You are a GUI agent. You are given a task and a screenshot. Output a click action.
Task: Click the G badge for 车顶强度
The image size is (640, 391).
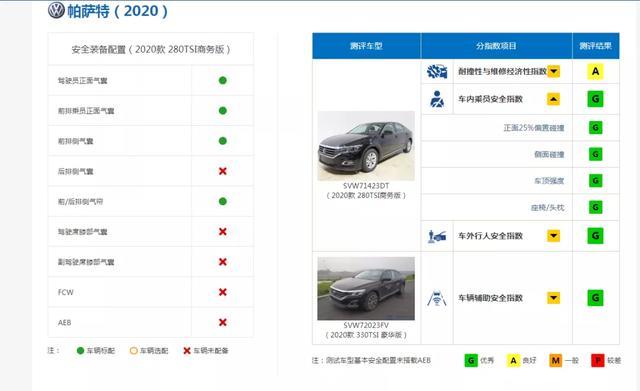point(596,181)
